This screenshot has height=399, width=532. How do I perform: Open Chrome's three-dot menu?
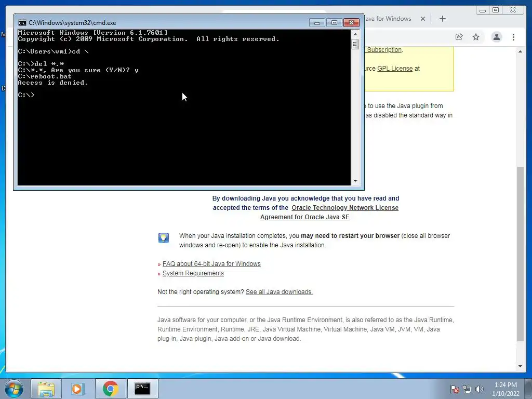click(x=513, y=37)
